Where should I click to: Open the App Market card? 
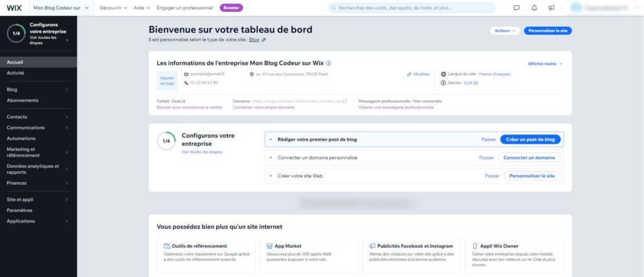point(308,254)
